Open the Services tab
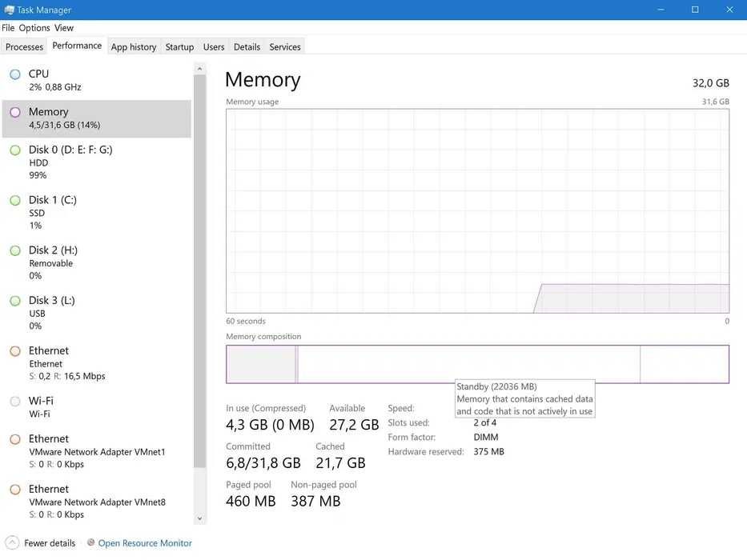This screenshot has width=747, height=560. click(x=285, y=47)
